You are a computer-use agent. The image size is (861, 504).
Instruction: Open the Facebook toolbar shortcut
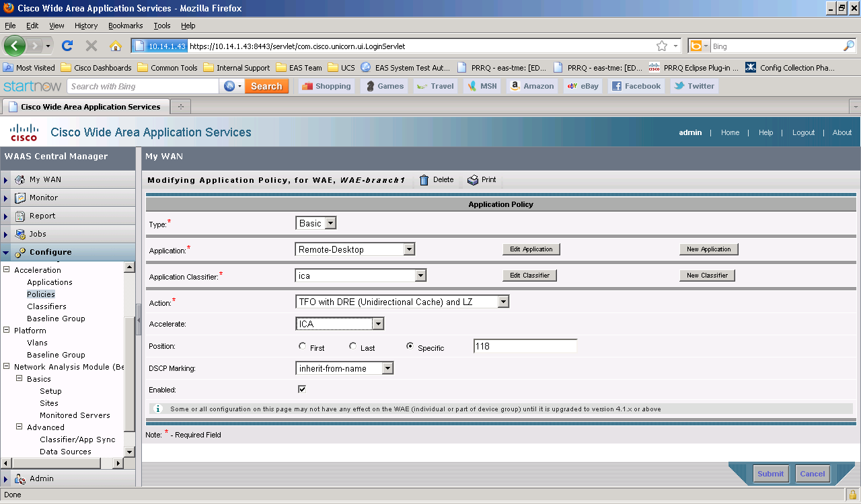pos(636,86)
